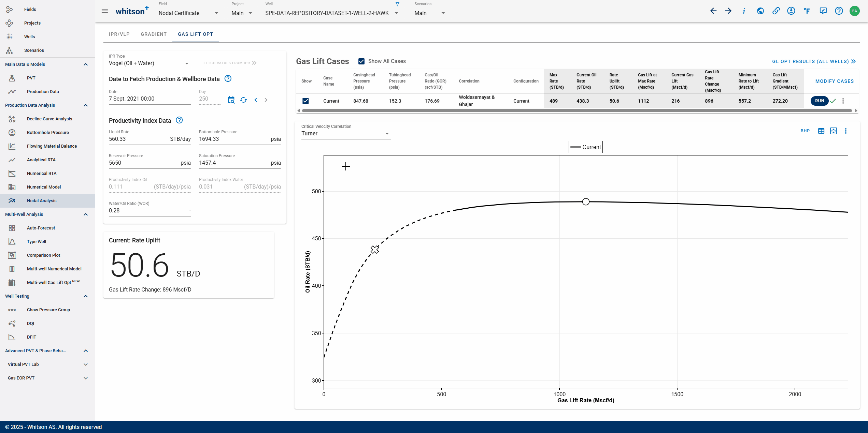The width and height of the screenshot is (868, 433).
Task: Open Projects in the sidebar
Action: [47, 23]
